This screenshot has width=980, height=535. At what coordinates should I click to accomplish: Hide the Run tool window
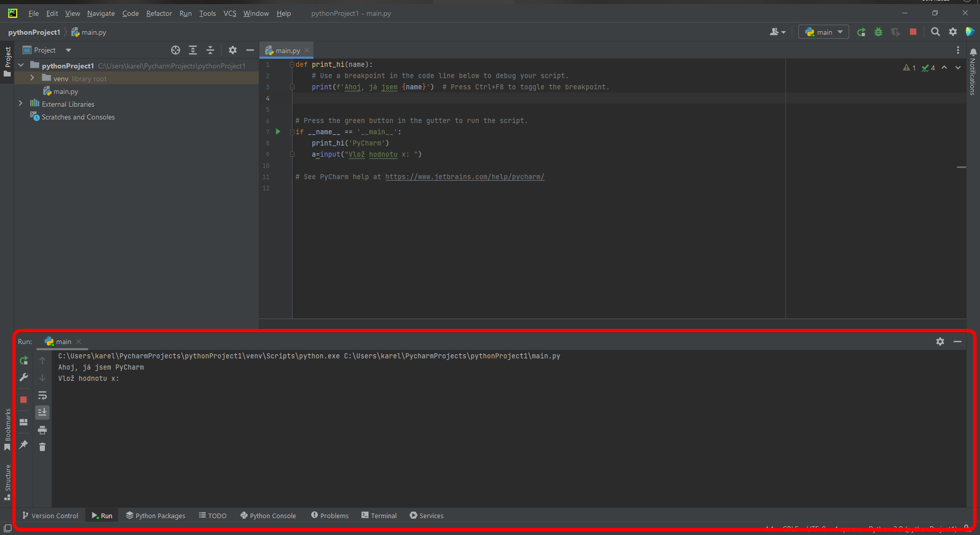(958, 342)
